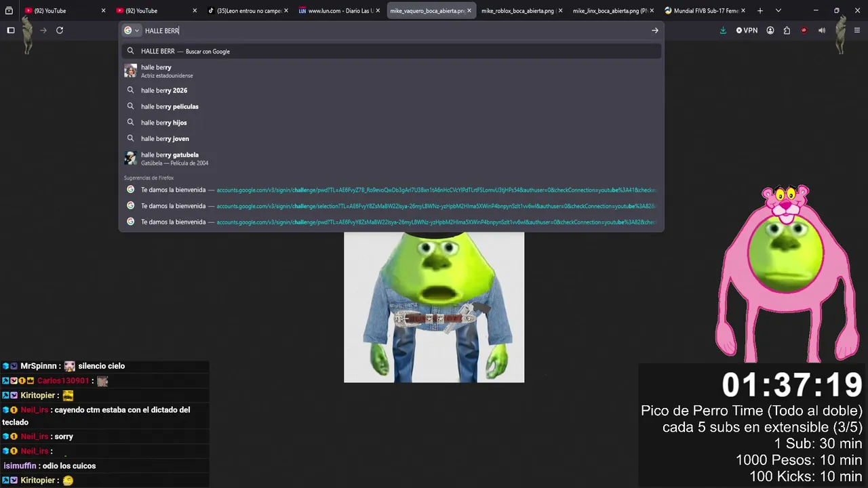Expand the list all tabs chevron
This screenshot has width=868, height=488.
[778, 11]
